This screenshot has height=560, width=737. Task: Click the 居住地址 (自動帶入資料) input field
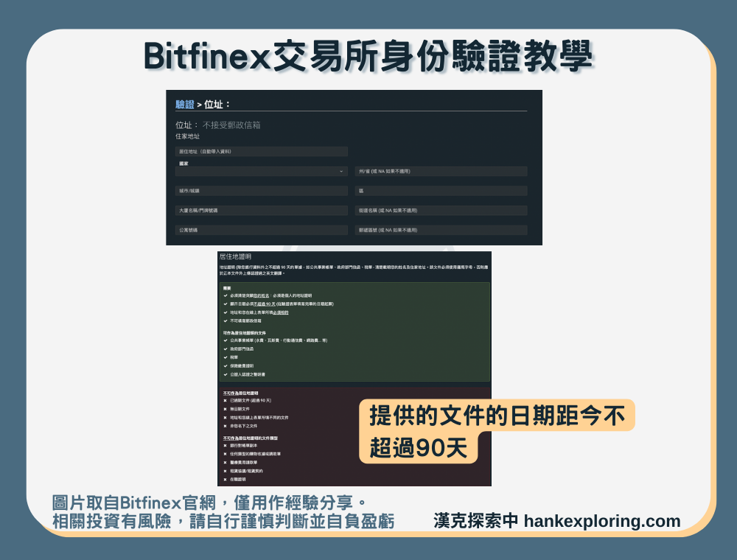(x=262, y=151)
